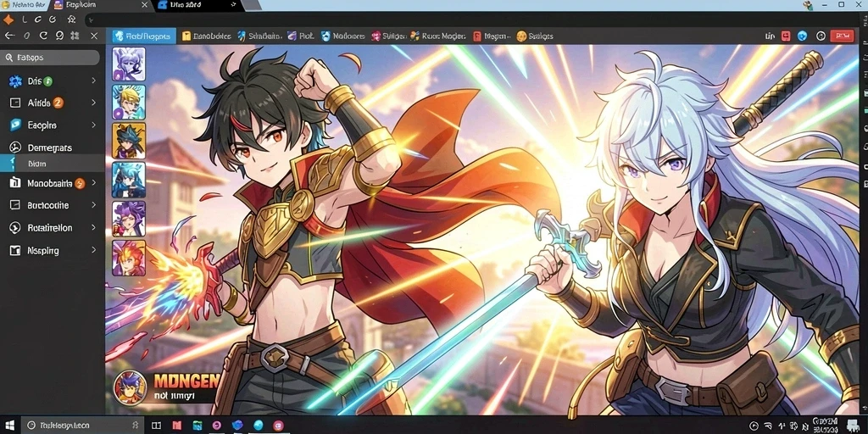This screenshot has height=434, width=868.
Task: Select the teal-haired character thumbnail
Action: click(x=129, y=180)
